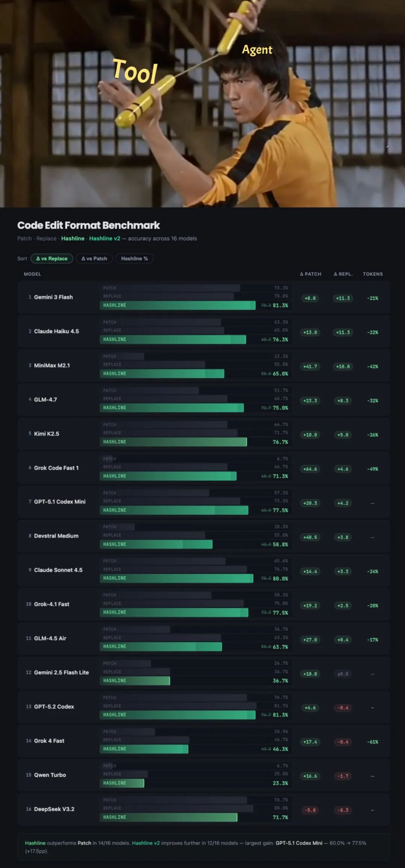Click the Code Edit Format Benchmark title
This screenshot has width=405, height=868.
(88, 225)
